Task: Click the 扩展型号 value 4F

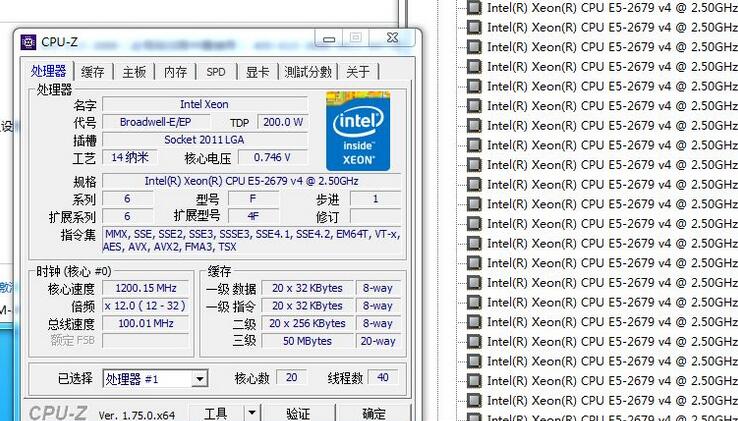Action: [253, 217]
